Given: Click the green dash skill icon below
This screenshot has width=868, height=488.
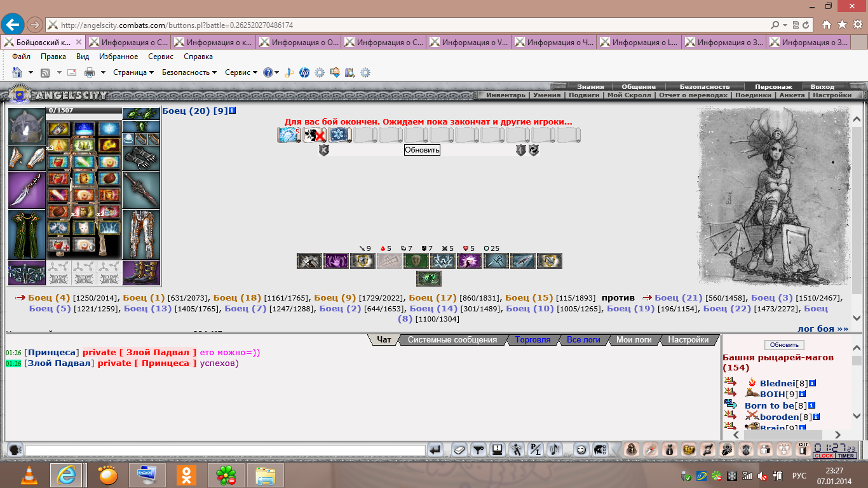Looking at the screenshot, I should [x=429, y=279].
